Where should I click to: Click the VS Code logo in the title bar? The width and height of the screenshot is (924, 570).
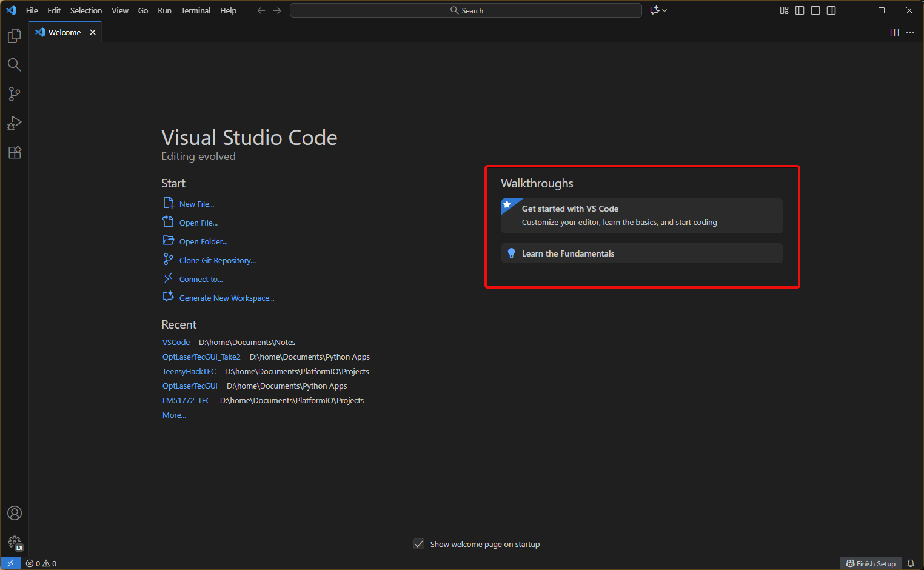coord(11,10)
